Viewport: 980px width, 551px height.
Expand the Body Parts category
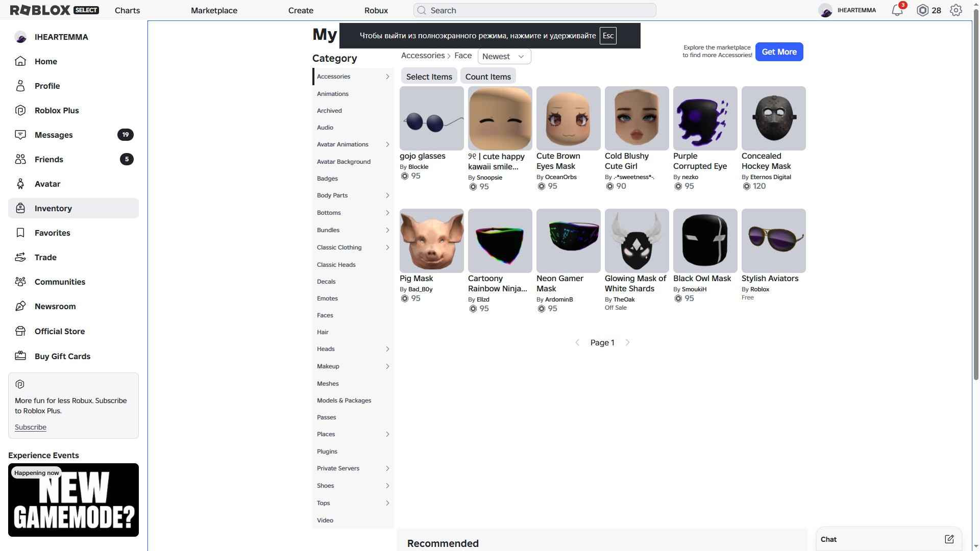pyautogui.click(x=387, y=195)
